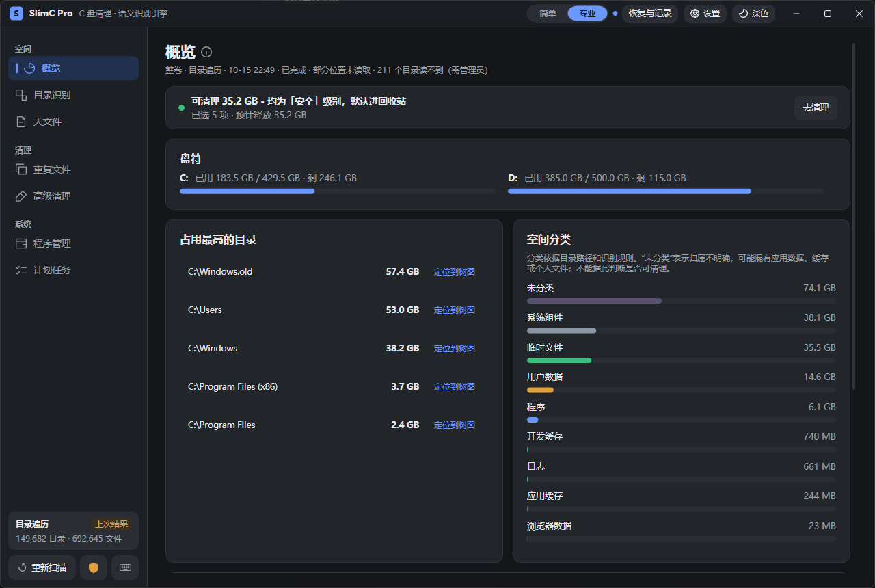The image size is (875, 588).
Task: Click 定位到树图 for C:\Program Files (x86)
Action: (454, 387)
